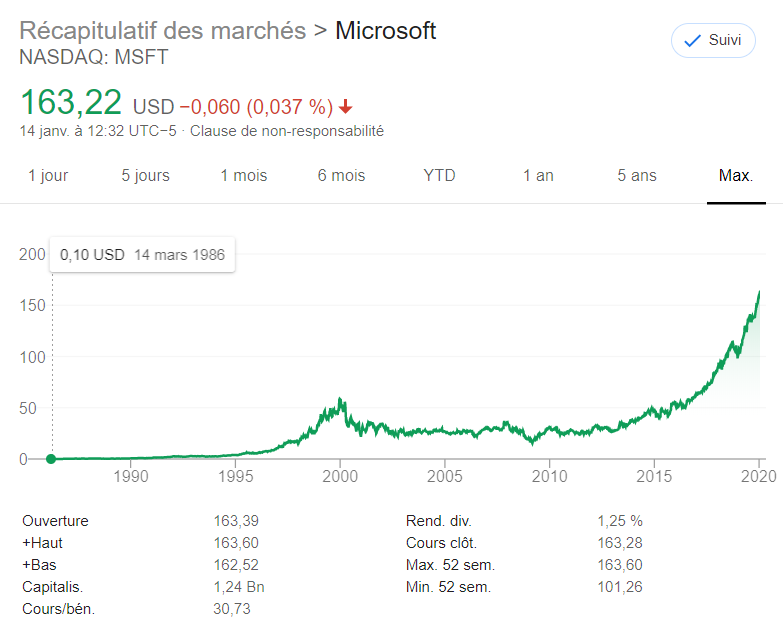Screen dimensions: 783x621
Task: Select the YTD time range
Action: tap(439, 176)
